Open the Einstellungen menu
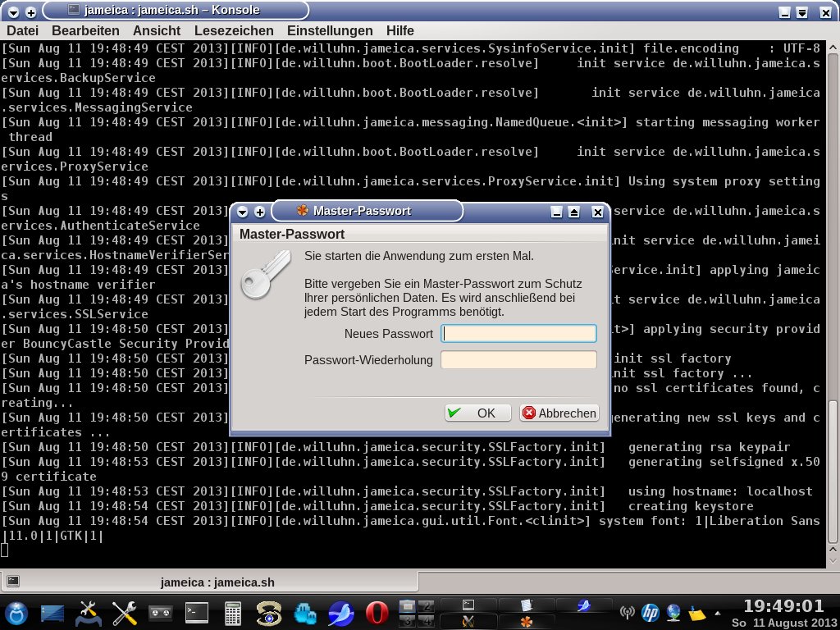The width and height of the screenshot is (840, 630). [x=330, y=30]
